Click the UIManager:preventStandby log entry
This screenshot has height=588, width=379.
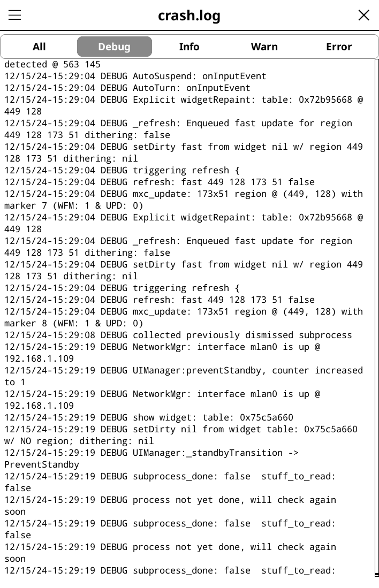(x=183, y=370)
